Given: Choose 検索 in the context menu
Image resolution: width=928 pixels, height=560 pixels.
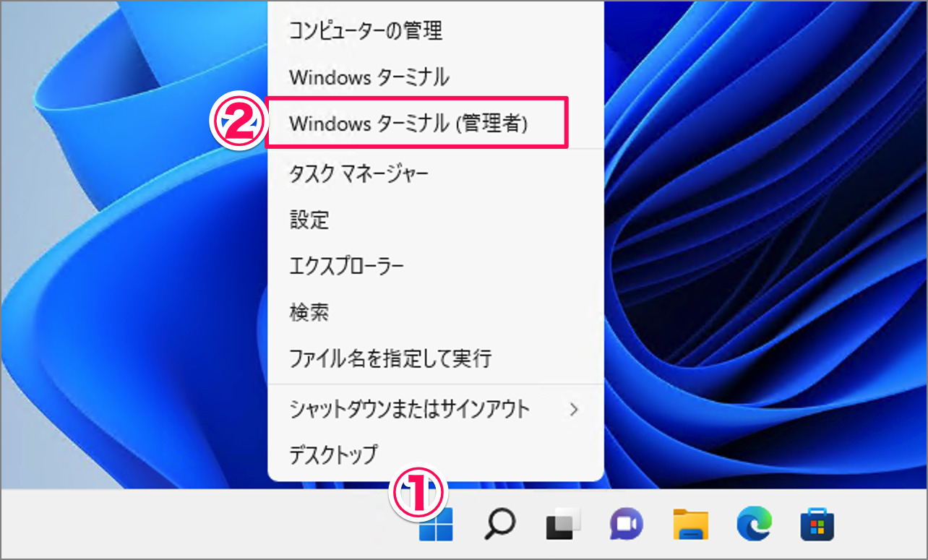Looking at the screenshot, I should coord(309,312).
